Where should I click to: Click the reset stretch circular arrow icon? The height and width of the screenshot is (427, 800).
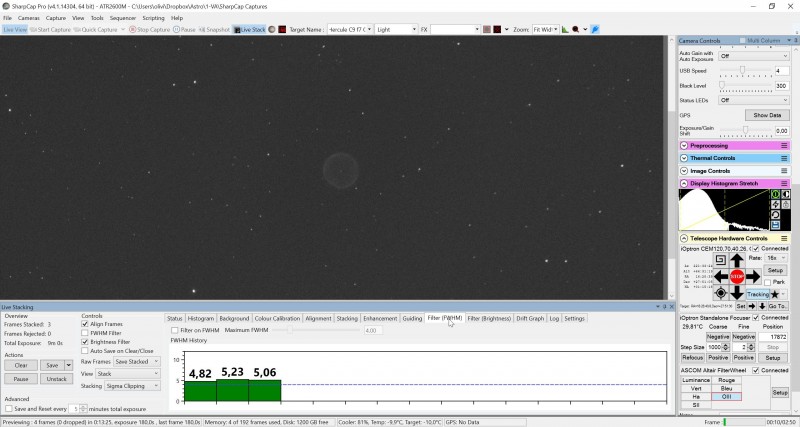[775, 215]
